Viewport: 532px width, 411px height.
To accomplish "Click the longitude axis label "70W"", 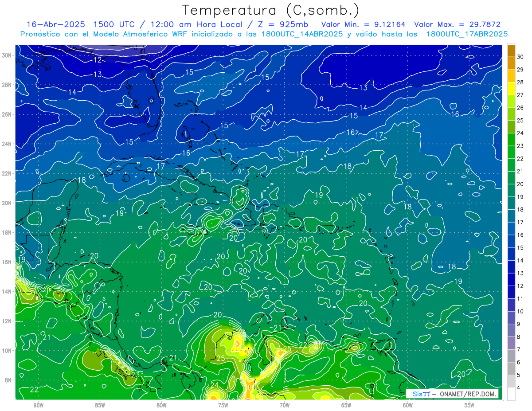I will pos(285,405).
